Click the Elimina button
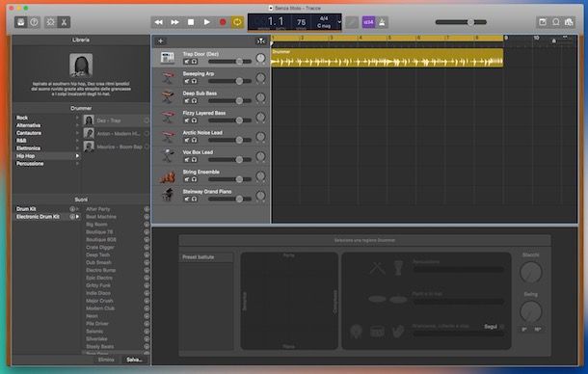 (106, 360)
